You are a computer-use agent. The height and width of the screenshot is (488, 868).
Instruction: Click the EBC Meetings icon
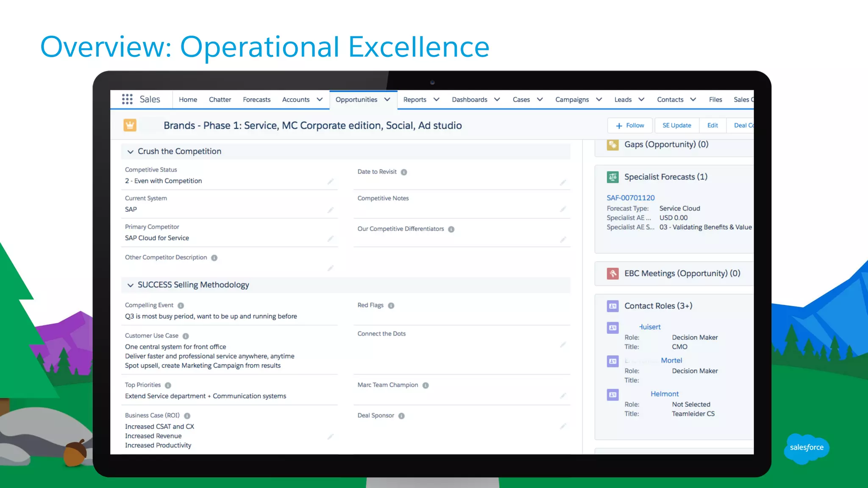(x=612, y=274)
